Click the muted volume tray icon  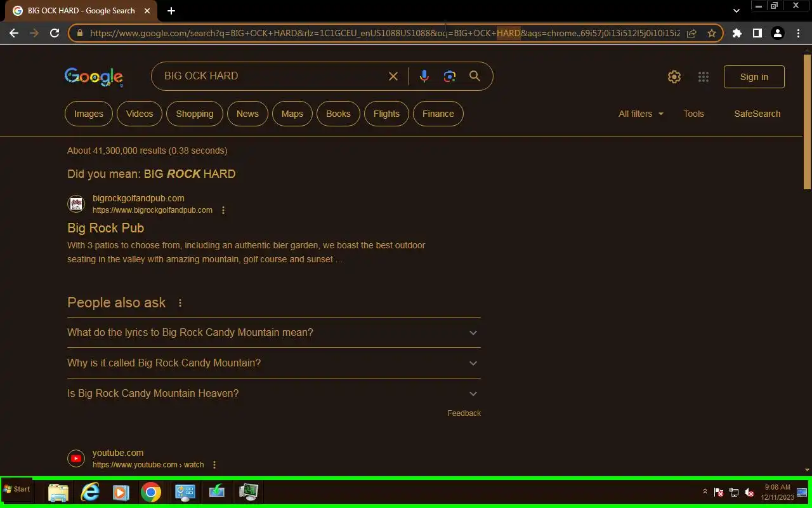pos(749,492)
